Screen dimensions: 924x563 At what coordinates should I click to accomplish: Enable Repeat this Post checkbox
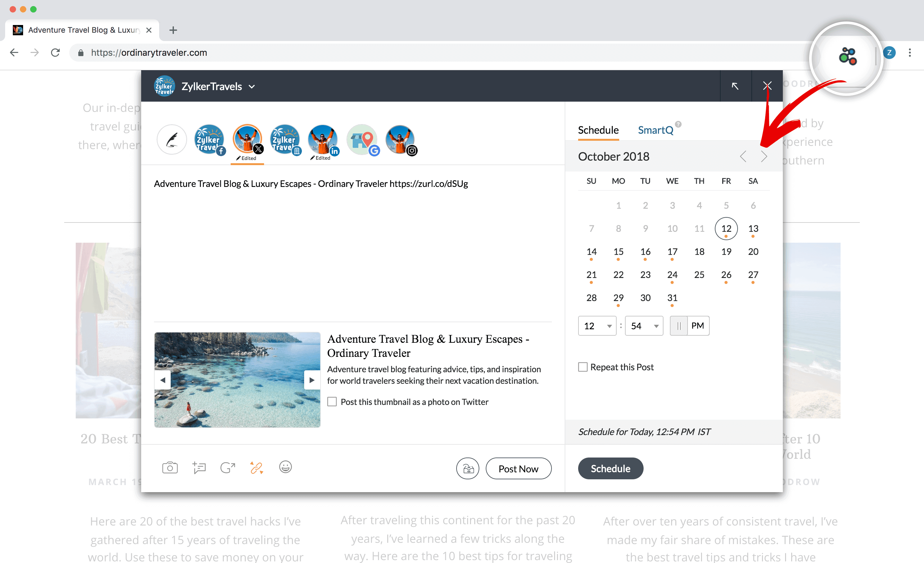(582, 366)
